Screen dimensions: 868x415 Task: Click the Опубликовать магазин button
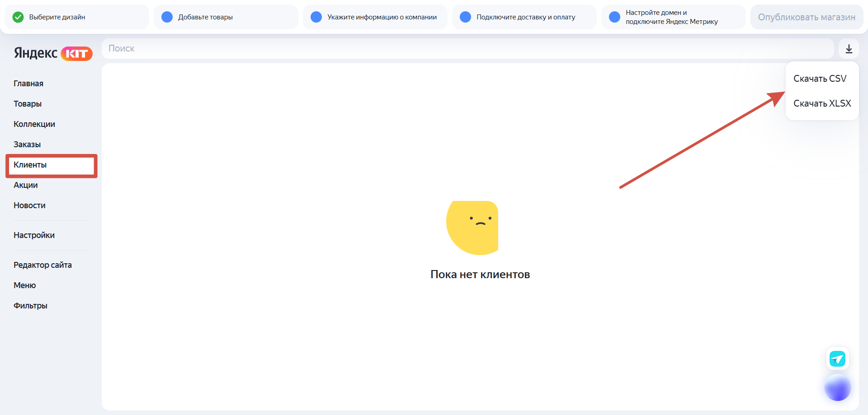coord(807,17)
